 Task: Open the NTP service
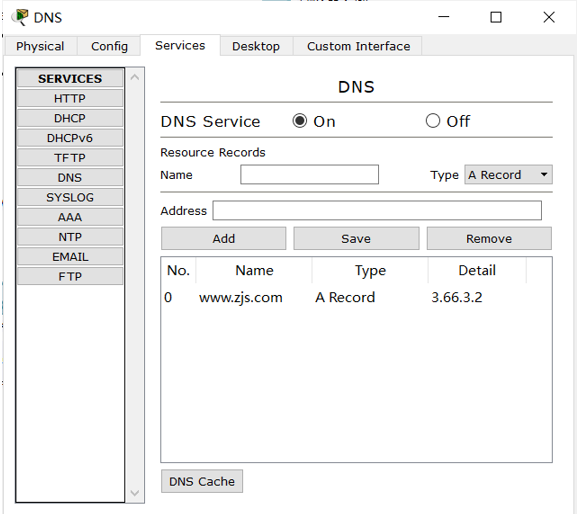coord(70,237)
